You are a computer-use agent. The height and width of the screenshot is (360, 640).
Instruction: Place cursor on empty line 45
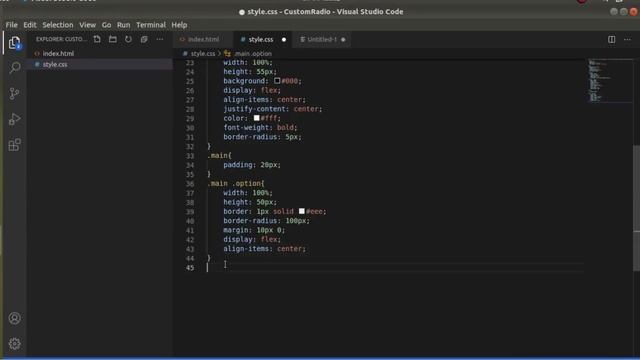395,268
